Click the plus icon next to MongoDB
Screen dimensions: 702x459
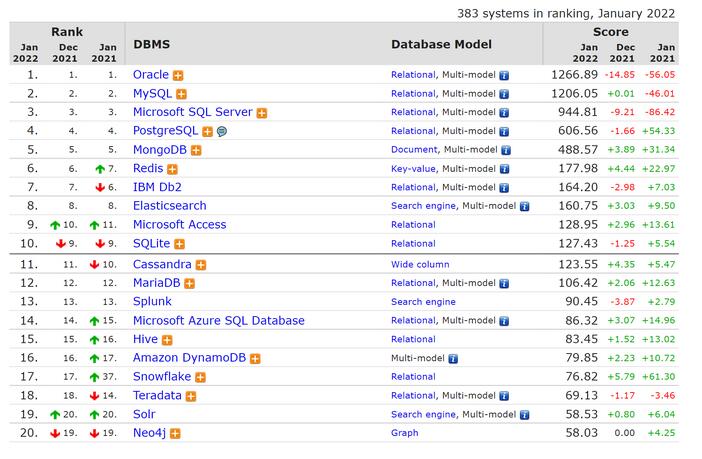pyautogui.click(x=196, y=150)
